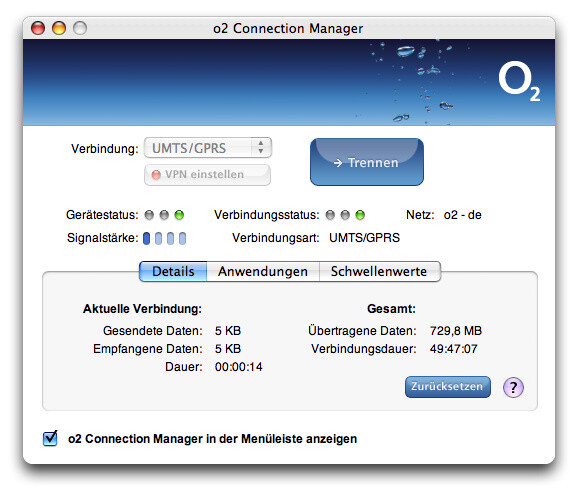Click the Netz value 'o2 - de'
The height and width of the screenshot is (493, 583).
(463, 215)
